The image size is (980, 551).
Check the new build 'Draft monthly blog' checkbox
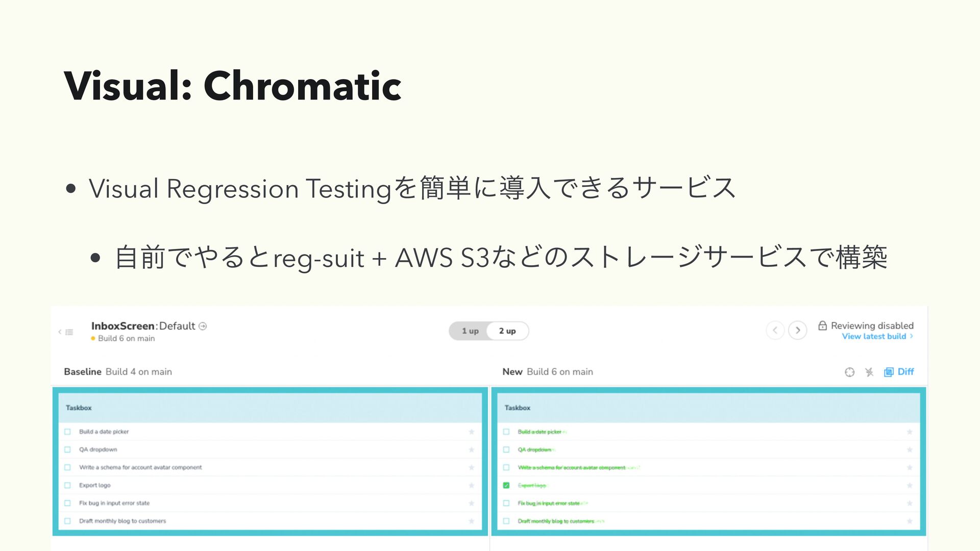pyautogui.click(x=506, y=521)
